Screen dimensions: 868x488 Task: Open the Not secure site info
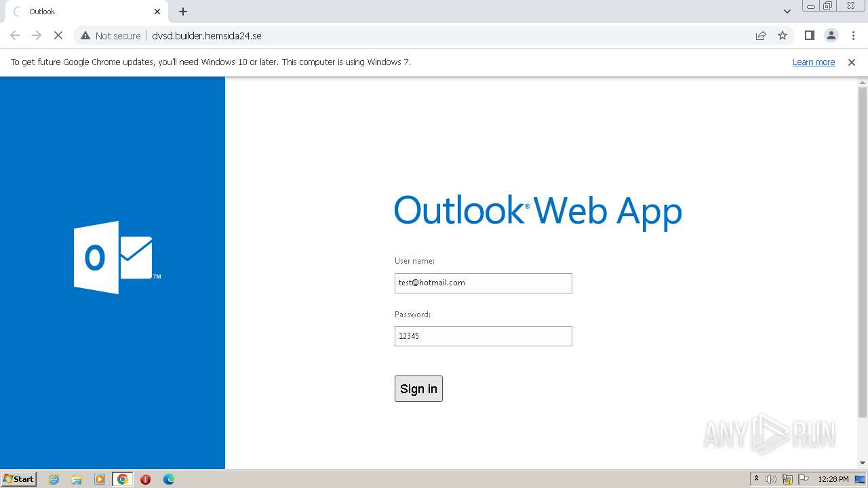111,35
